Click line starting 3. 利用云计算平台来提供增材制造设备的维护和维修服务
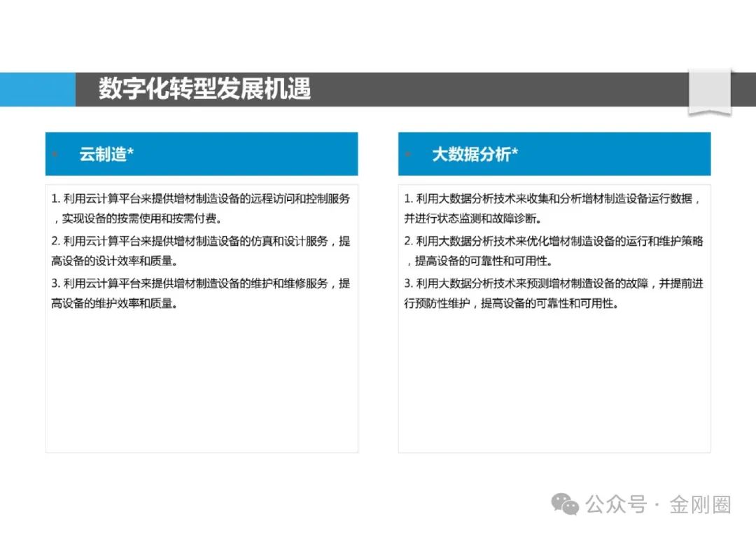This screenshot has height=535, width=756. click(x=201, y=283)
